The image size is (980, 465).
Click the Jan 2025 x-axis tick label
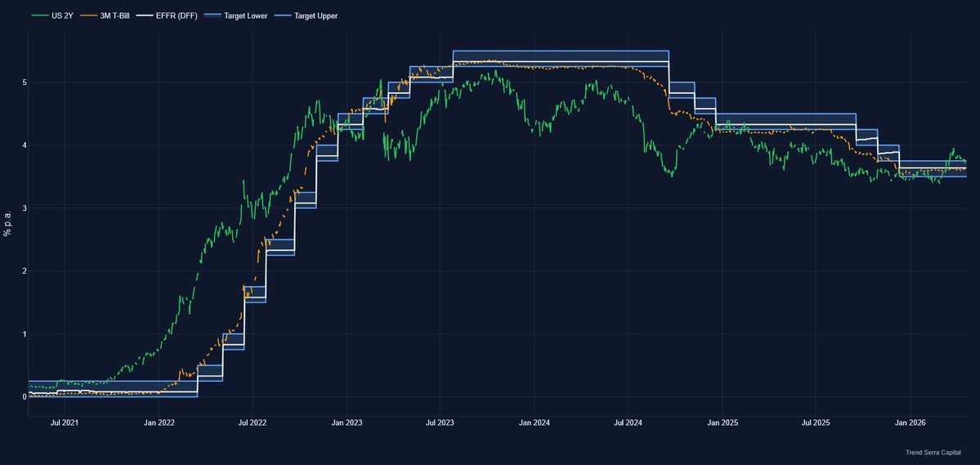[723, 423]
